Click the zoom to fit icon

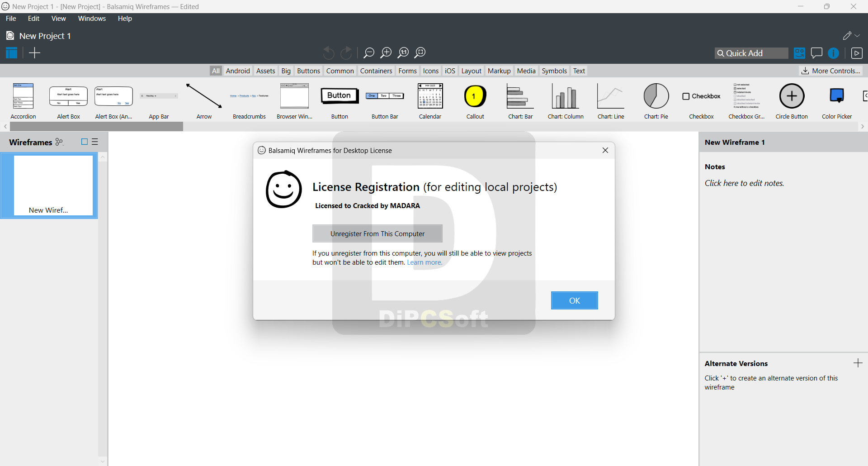point(420,53)
